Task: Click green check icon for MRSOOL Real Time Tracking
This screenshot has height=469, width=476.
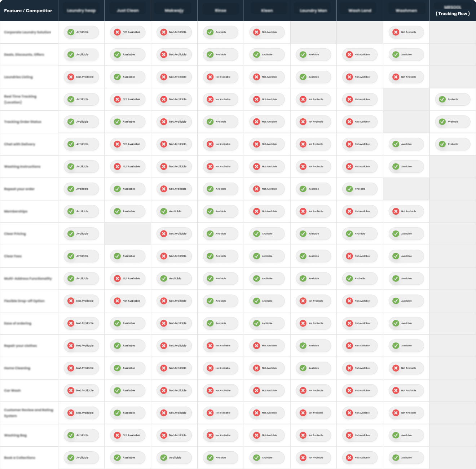Action: [x=442, y=99]
